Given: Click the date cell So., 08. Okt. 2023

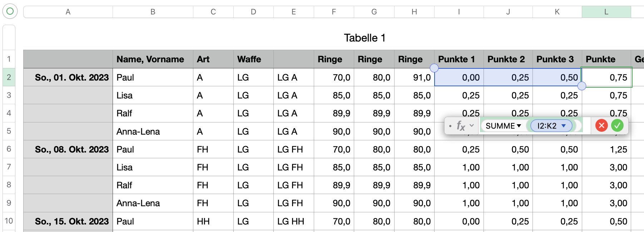Looking at the screenshot, I should coord(71,149).
